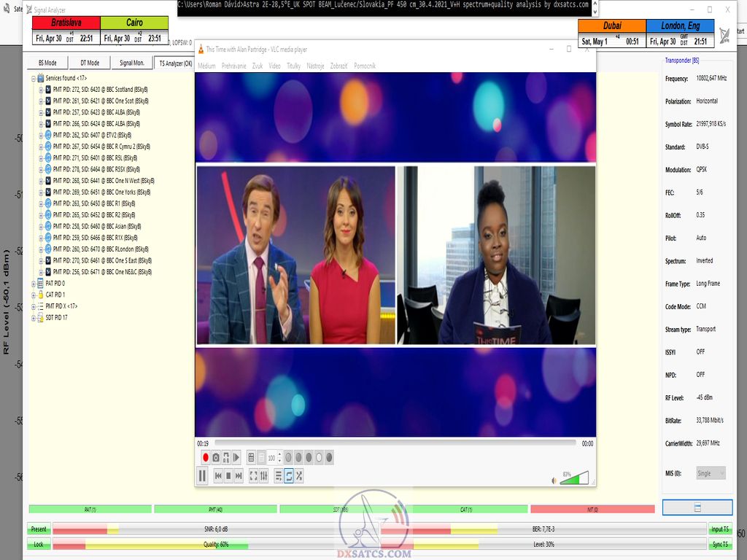
Task: Click the Input TS button
Action: [719, 529]
